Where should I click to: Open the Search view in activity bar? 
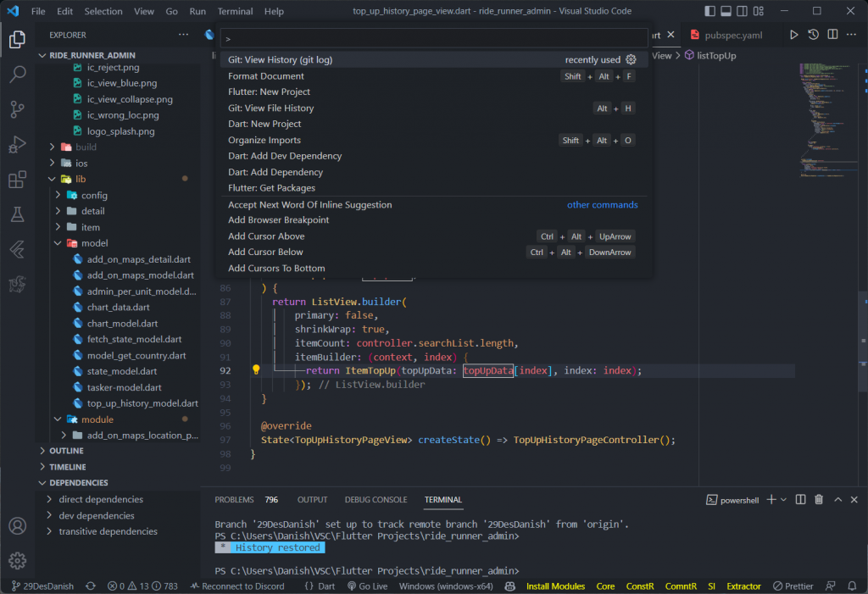click(x=17, y=74)
